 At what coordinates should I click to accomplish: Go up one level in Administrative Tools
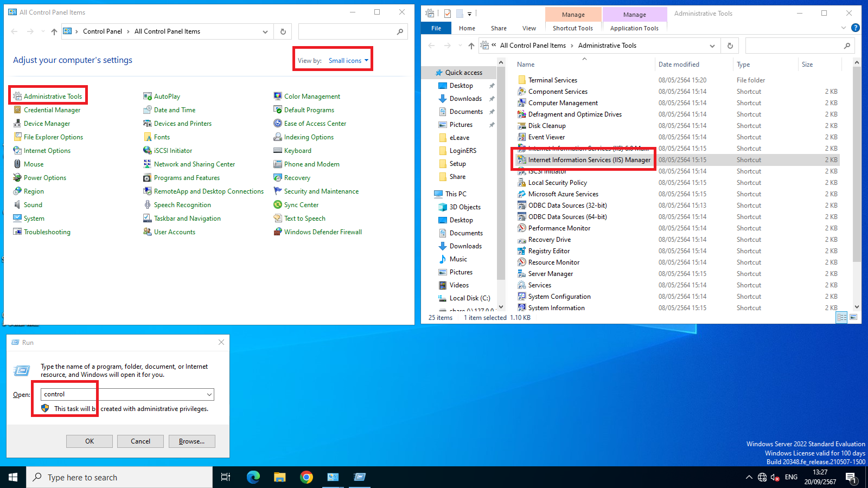(471, 46)
